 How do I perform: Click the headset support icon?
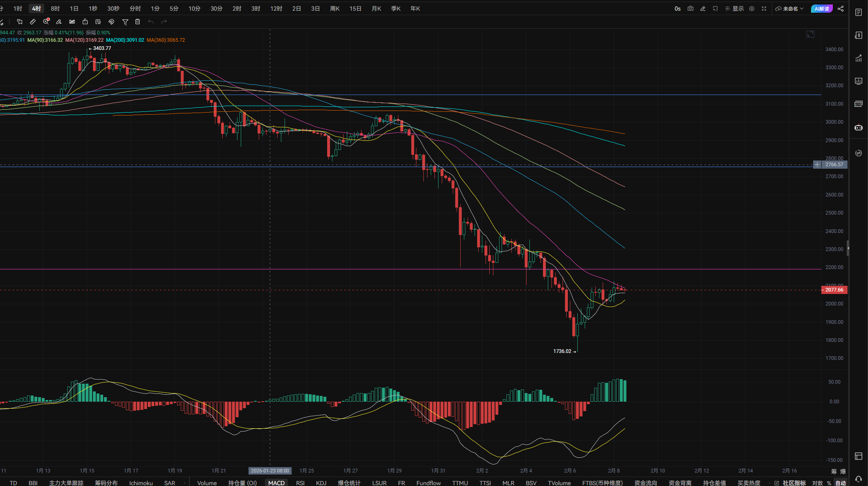tap(859, 479)
